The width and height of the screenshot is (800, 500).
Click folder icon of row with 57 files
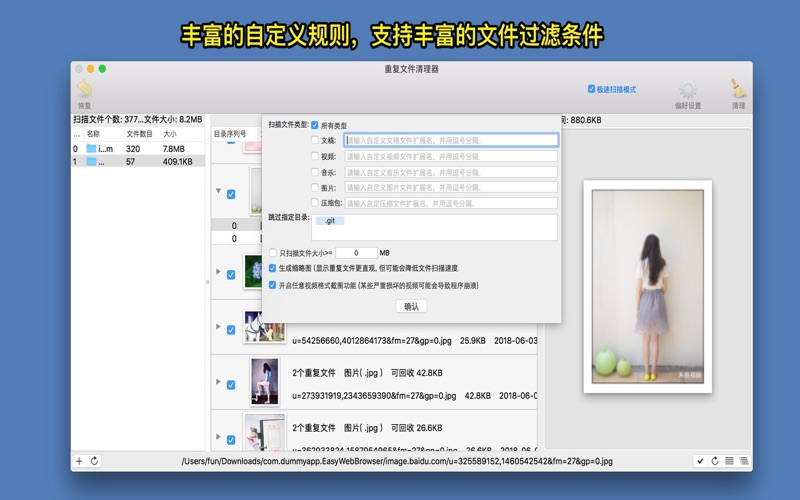pyautogui.click(x=91, y=161)
